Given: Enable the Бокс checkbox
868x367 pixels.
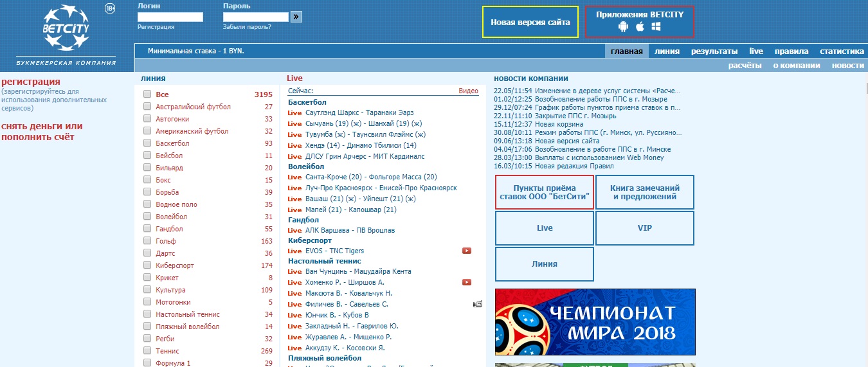Looking at the screenshot, I should [x=147, y=179].
